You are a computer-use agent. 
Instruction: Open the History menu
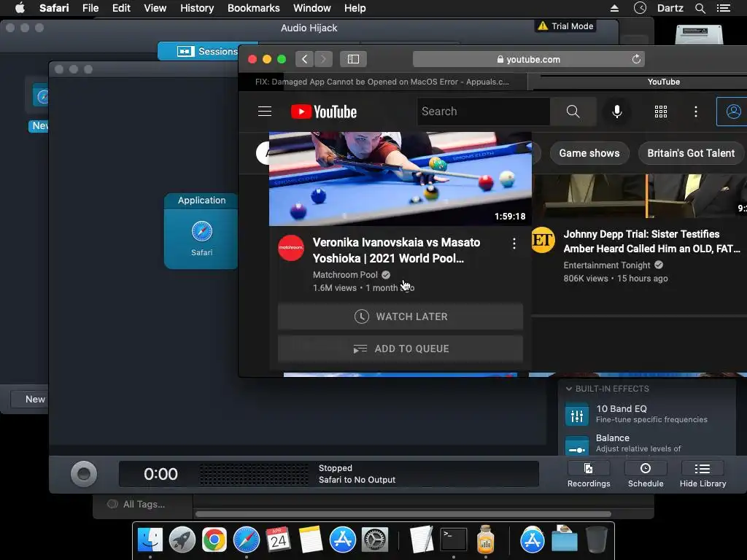click(197, 8)
